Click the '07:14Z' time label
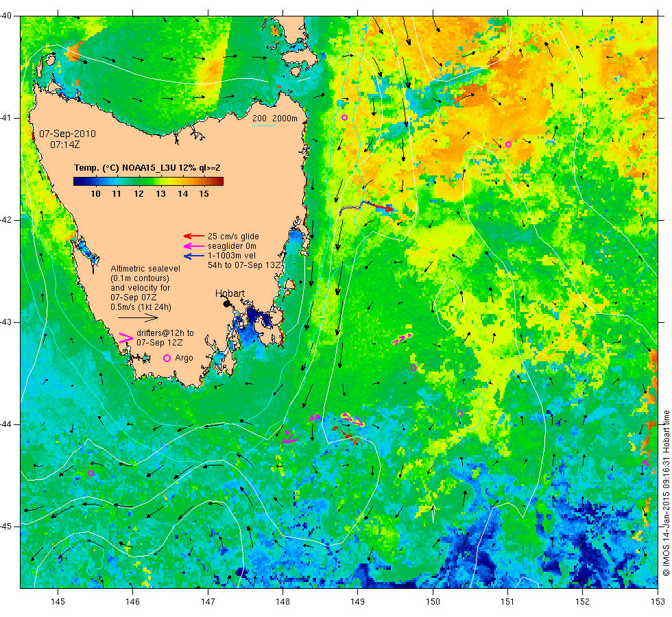Viewport: 672px width, 617px height. click(64, 145)
